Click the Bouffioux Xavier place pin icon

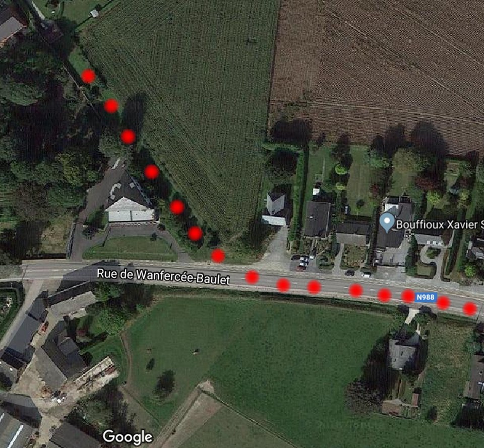387,224
